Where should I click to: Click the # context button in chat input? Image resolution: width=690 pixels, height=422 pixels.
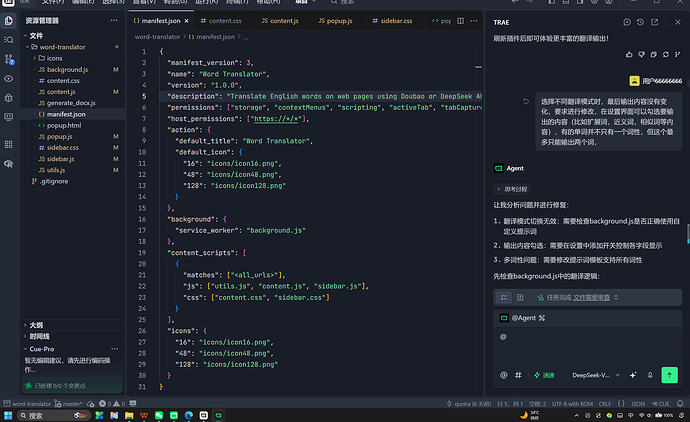tap(518, 375)
